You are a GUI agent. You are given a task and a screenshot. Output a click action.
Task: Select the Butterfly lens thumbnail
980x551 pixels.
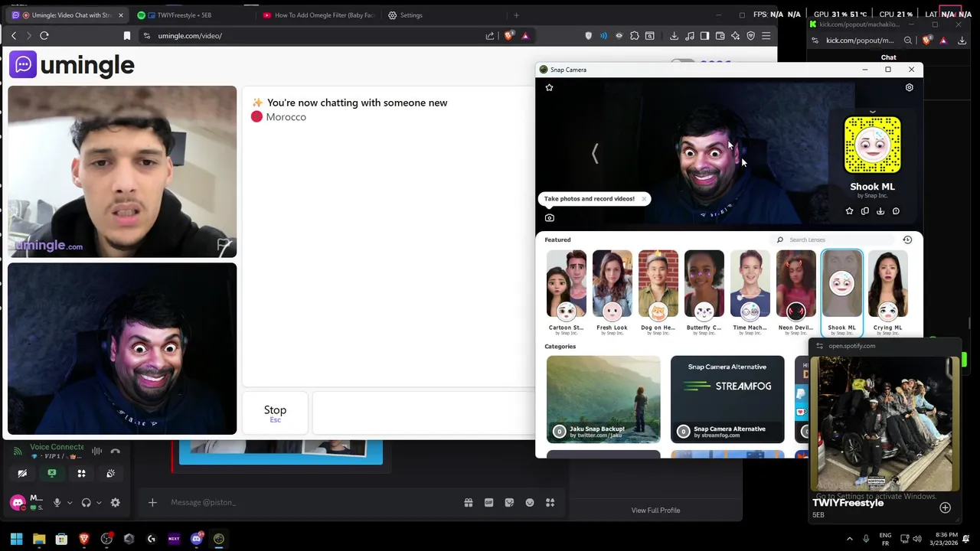(x=704, y=284)
